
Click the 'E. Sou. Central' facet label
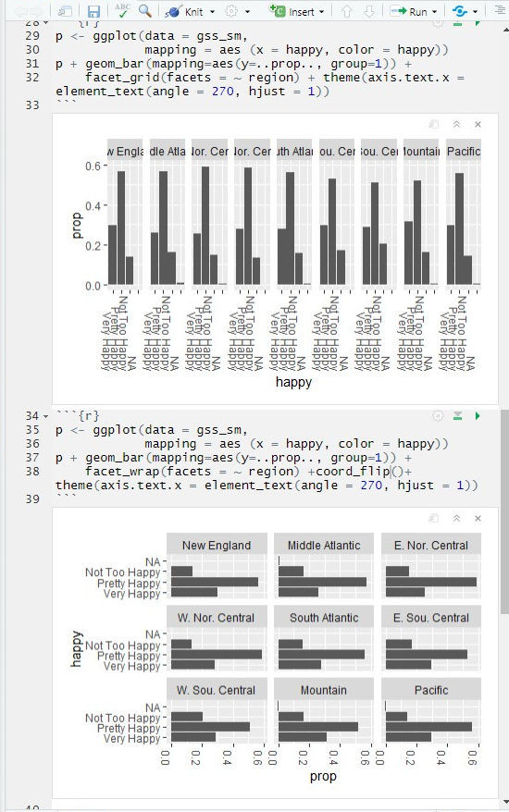430,618
